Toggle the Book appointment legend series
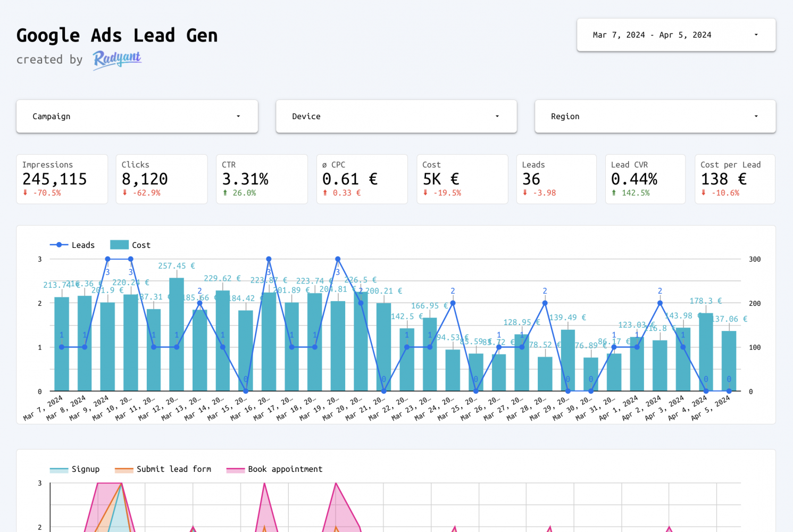793x532 pixels. click(274, 469)
